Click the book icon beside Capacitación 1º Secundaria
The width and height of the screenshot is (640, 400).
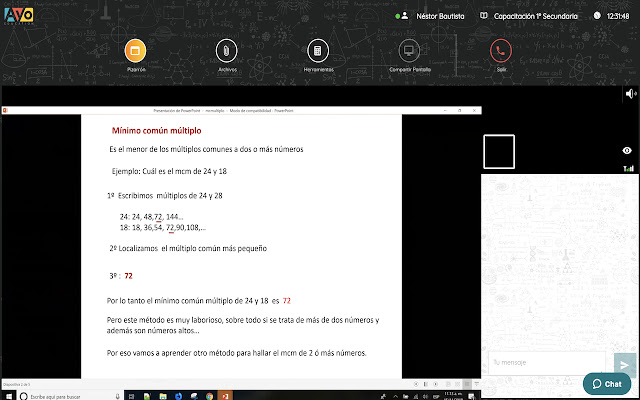484,16
